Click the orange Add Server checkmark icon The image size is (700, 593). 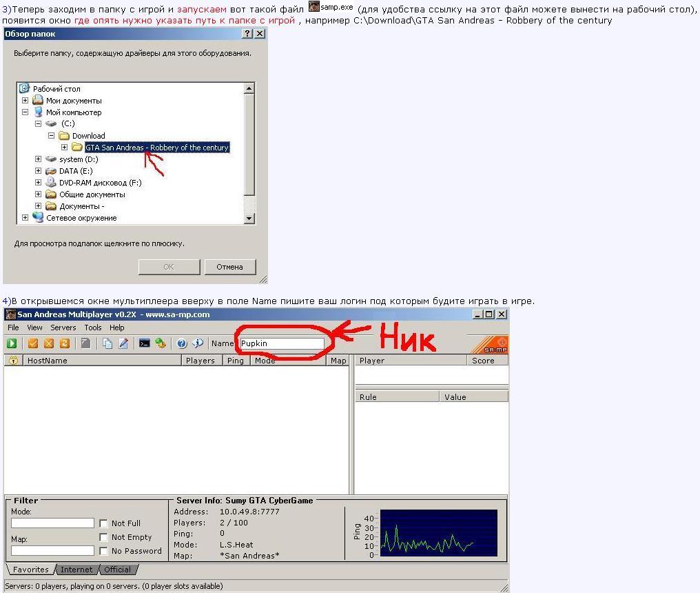(32, 343)
